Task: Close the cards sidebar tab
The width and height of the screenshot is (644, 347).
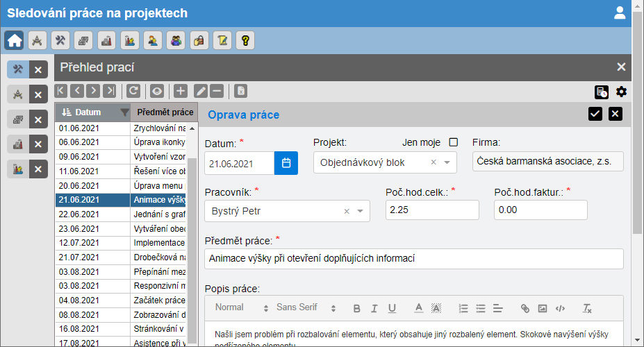Action: (38, 119)
